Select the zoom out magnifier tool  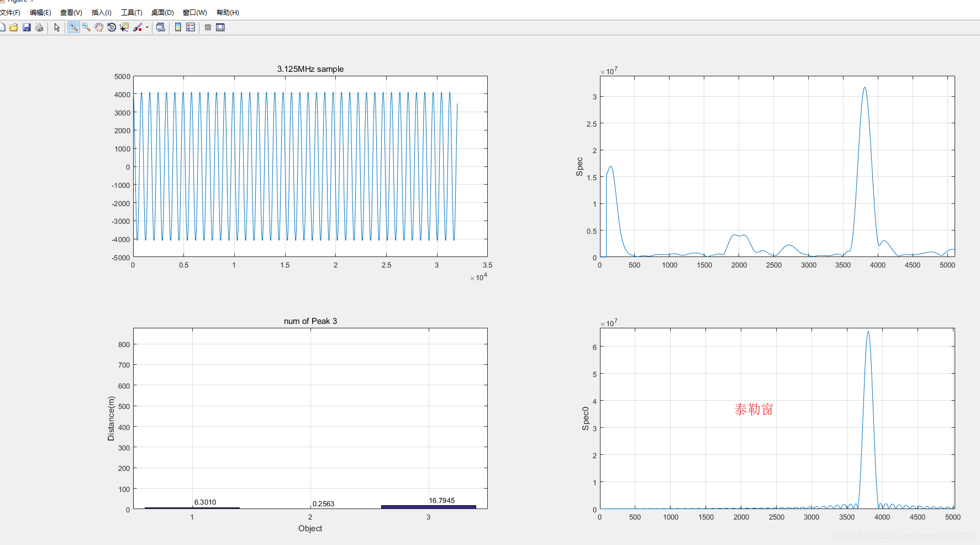pyautogui.click(x=86, y=27)
